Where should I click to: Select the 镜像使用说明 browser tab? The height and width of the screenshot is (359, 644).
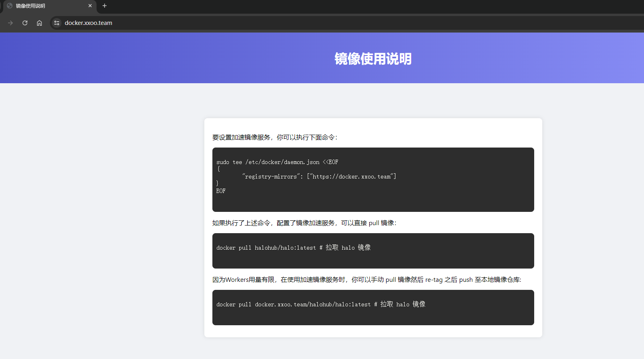pyautogui.click(x=44, y=6)
